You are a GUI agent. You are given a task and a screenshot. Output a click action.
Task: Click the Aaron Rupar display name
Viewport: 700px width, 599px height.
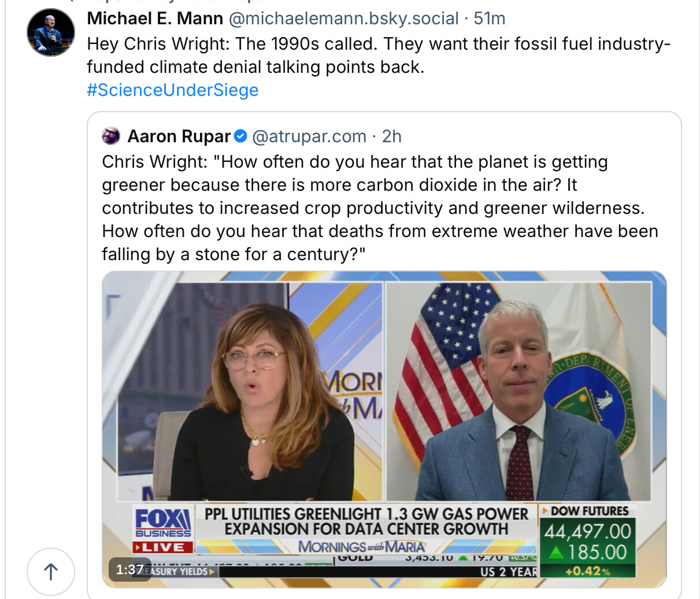(x=179, y=136)
